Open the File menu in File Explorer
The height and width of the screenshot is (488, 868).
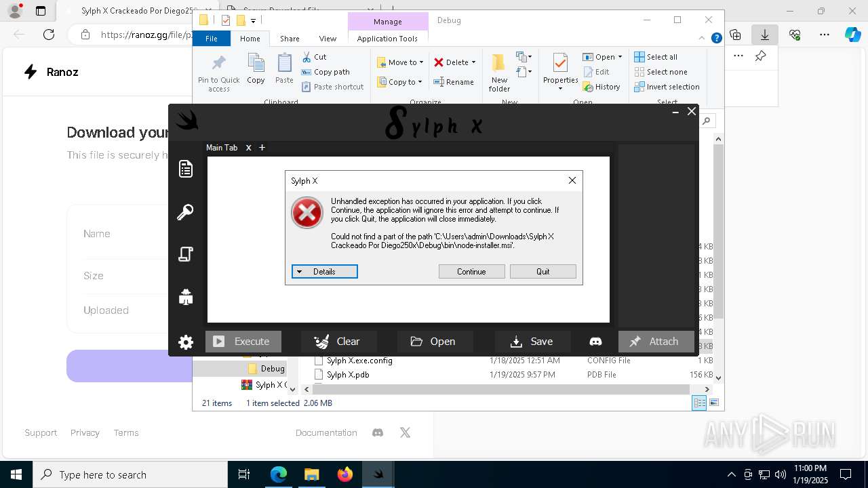coord(212,39)
